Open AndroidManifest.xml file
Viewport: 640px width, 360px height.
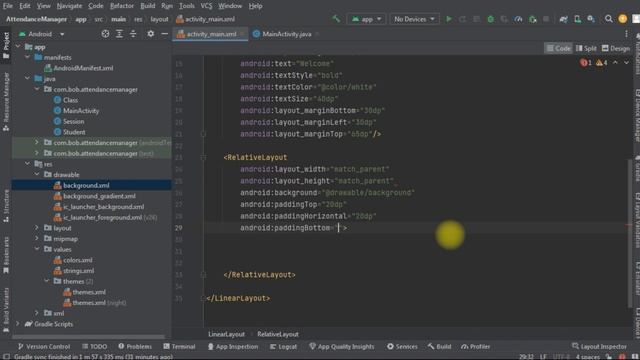click(83, 68)
